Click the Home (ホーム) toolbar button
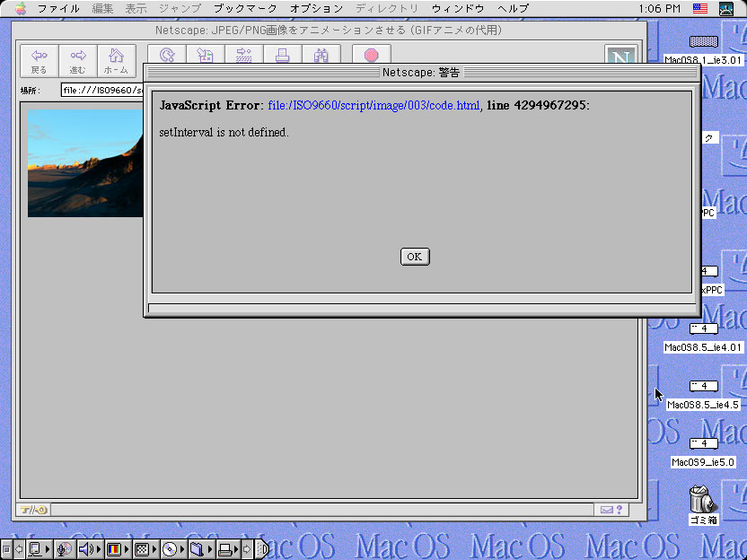The image size is (747, 560). click(116, 61)
